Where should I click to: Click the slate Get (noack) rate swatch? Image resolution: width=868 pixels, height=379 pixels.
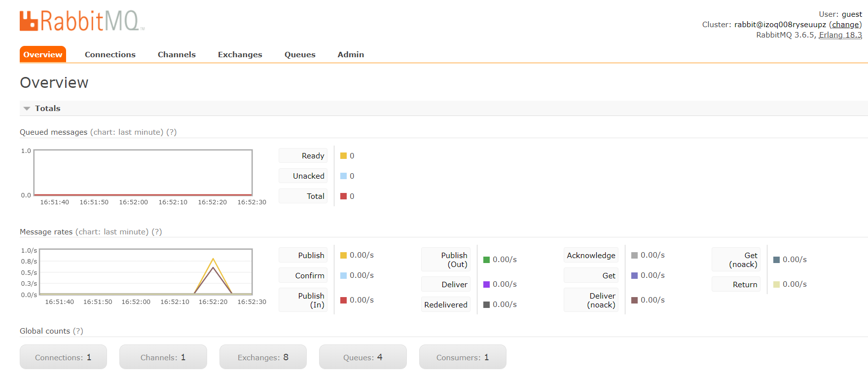point(776,260)
